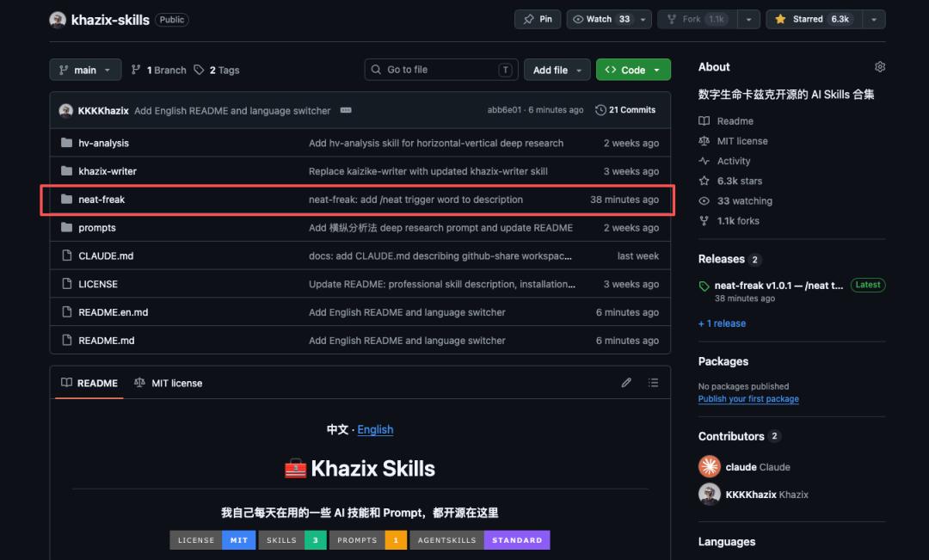Pin the repository
This screenshot has height=560, width=929.
click(537, 18)
